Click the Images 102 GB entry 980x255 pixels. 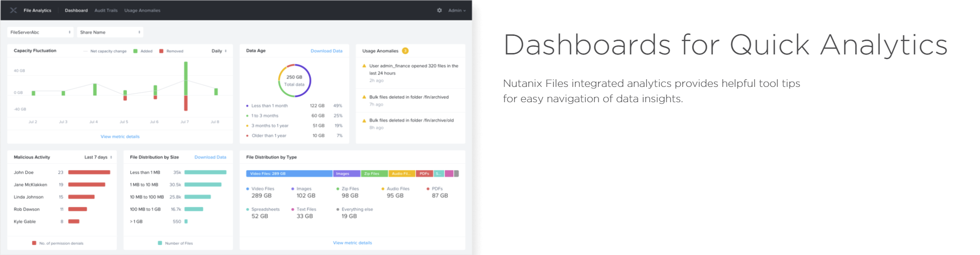(x=304, y=192)
